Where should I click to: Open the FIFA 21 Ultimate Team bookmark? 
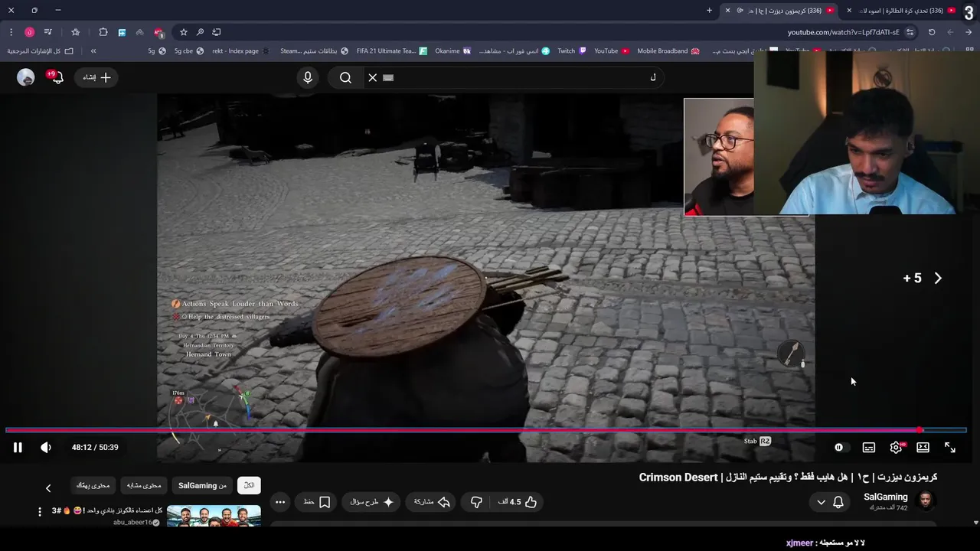(x=392, y=51)
